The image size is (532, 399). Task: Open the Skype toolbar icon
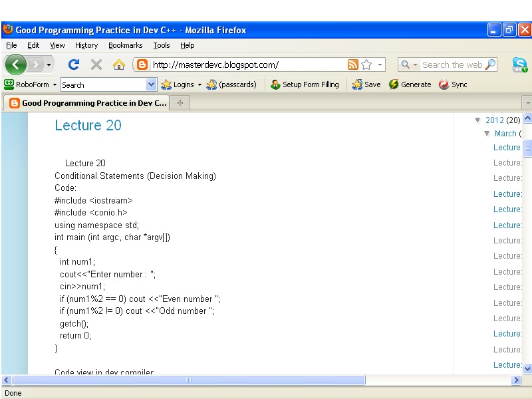[520, 65]
